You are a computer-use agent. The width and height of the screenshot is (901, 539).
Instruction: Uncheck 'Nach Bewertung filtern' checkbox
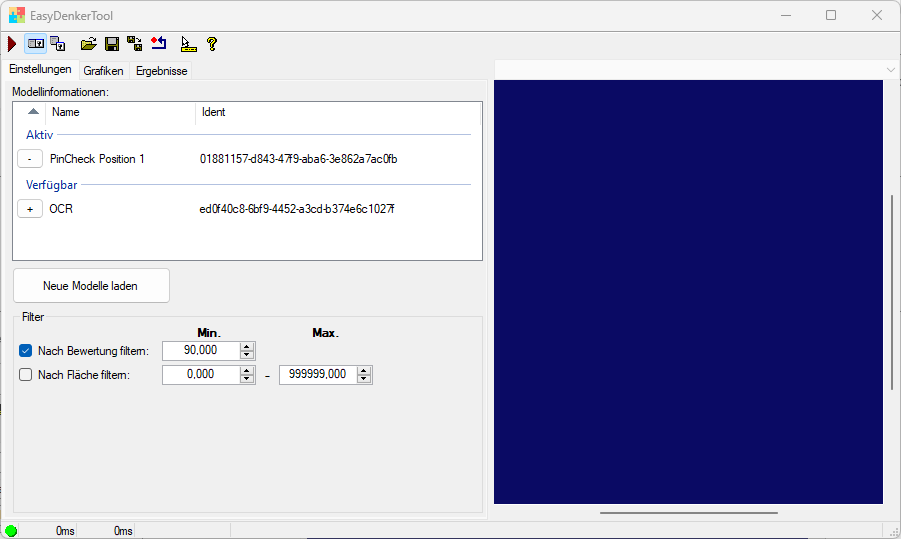pos(26,351)
